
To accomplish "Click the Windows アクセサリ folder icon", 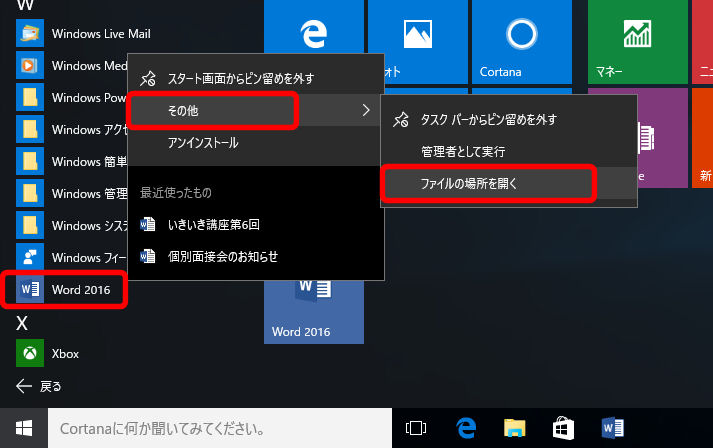I will click(x=30, y=129).
